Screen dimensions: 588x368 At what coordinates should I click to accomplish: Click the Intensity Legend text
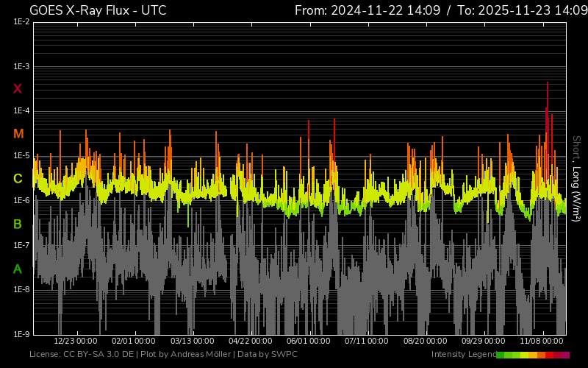point(463,355)
